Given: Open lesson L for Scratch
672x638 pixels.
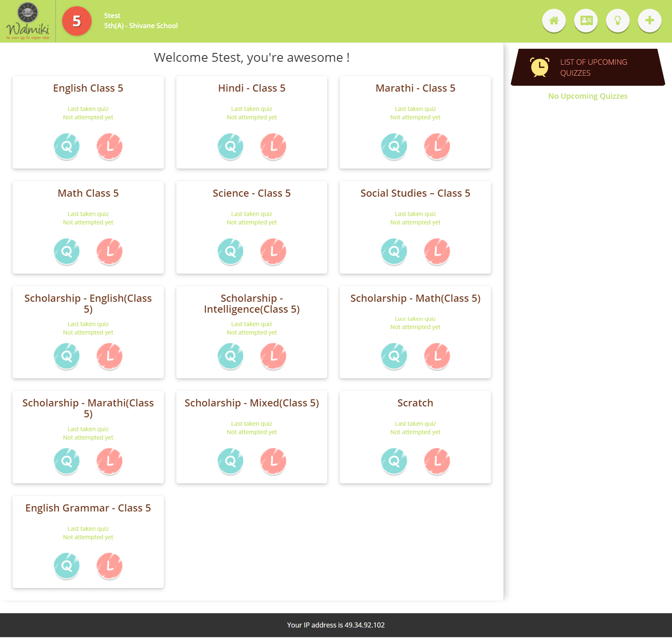Looking at the screenshot, I should coord(437,461).
